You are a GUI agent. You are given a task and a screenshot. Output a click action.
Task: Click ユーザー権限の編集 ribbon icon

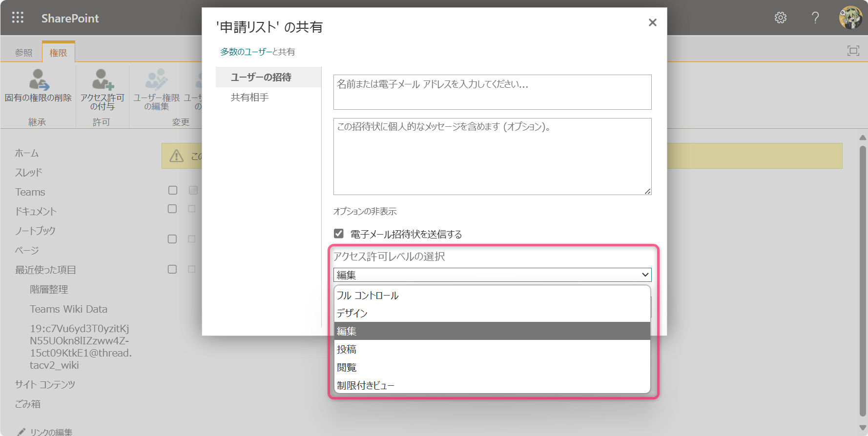coord(157,80)
